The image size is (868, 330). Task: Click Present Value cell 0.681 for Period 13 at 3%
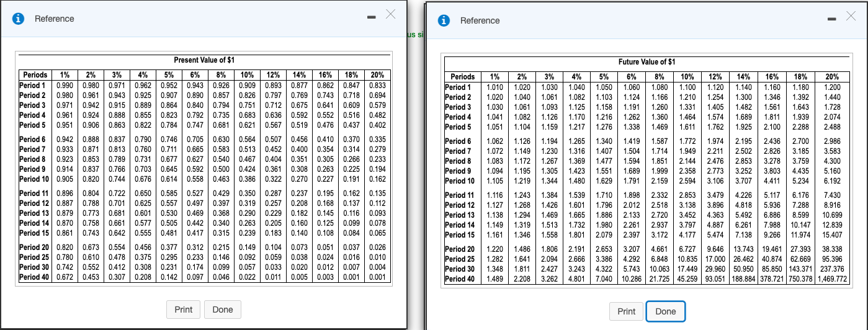118,213
